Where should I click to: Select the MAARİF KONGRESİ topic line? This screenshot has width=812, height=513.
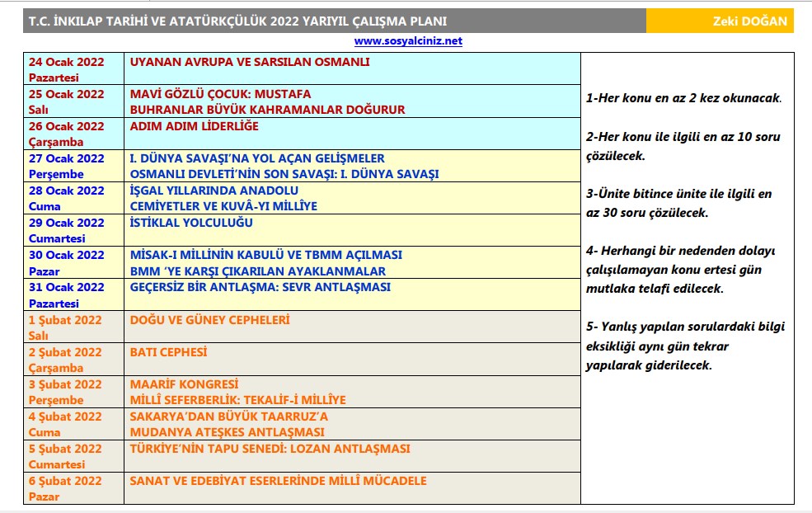pyautogui.click(x=184, y=384)
